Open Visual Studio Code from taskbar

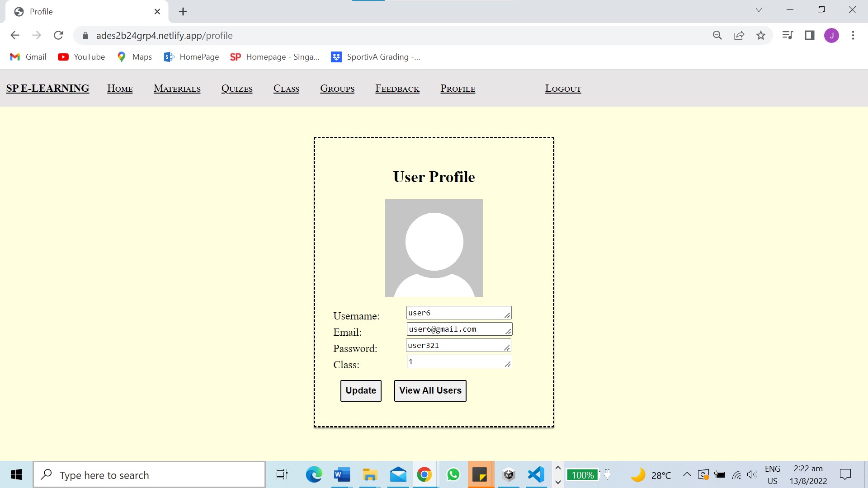536,475
